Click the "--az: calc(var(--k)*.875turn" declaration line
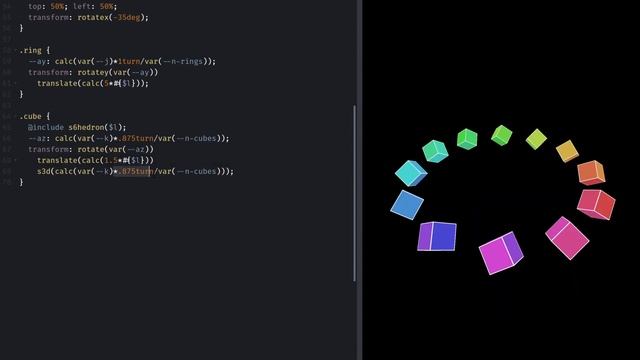 tap(129, 138)
